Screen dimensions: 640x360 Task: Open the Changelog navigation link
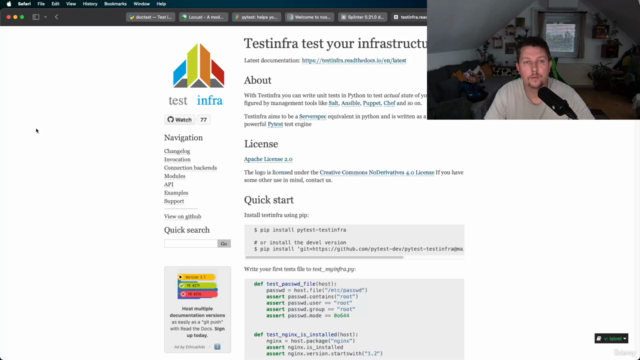177,151
